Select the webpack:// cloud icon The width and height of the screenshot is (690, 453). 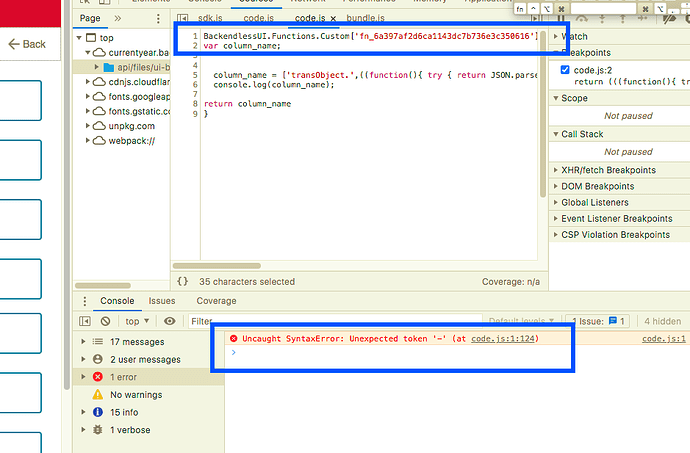point(99,140)
